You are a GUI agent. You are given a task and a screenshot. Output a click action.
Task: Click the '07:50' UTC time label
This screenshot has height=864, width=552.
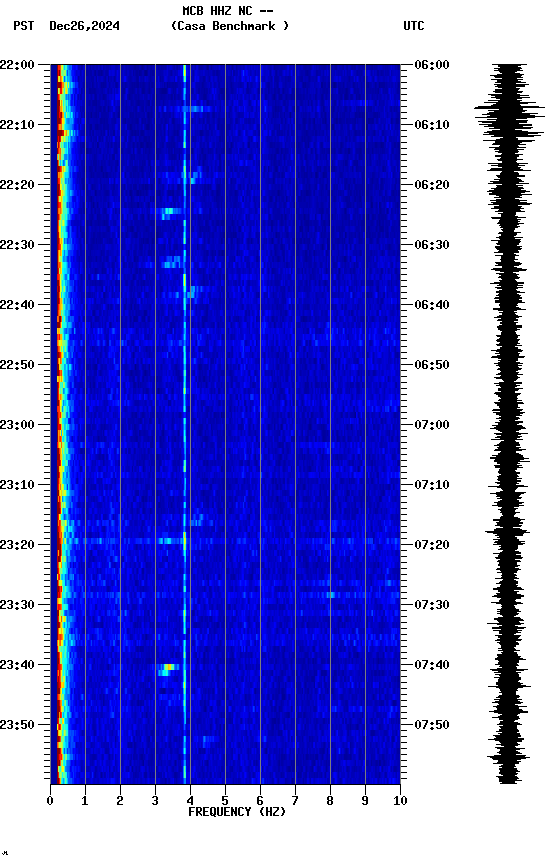point(432,725)
